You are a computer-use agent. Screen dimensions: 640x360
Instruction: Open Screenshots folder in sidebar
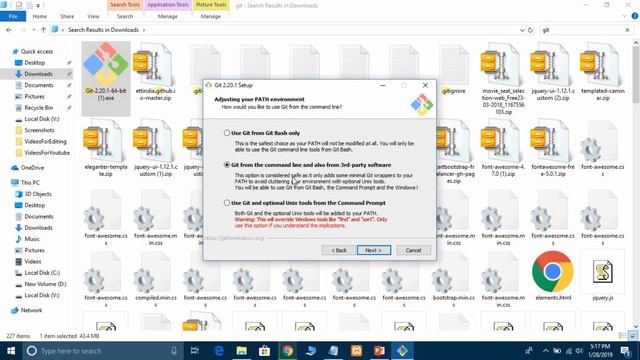tap(39, 130)
